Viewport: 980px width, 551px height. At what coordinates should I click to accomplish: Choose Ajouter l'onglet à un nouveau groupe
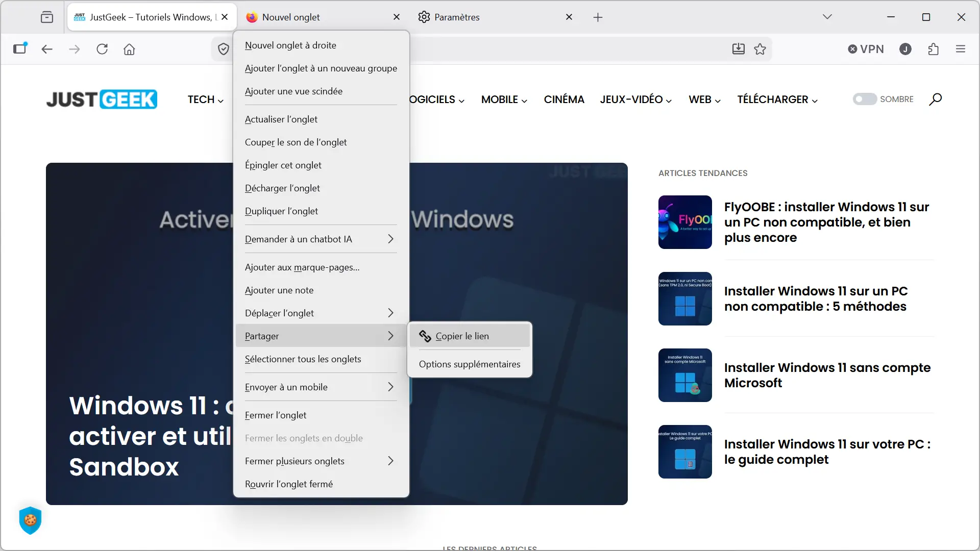tap(321, 68)
